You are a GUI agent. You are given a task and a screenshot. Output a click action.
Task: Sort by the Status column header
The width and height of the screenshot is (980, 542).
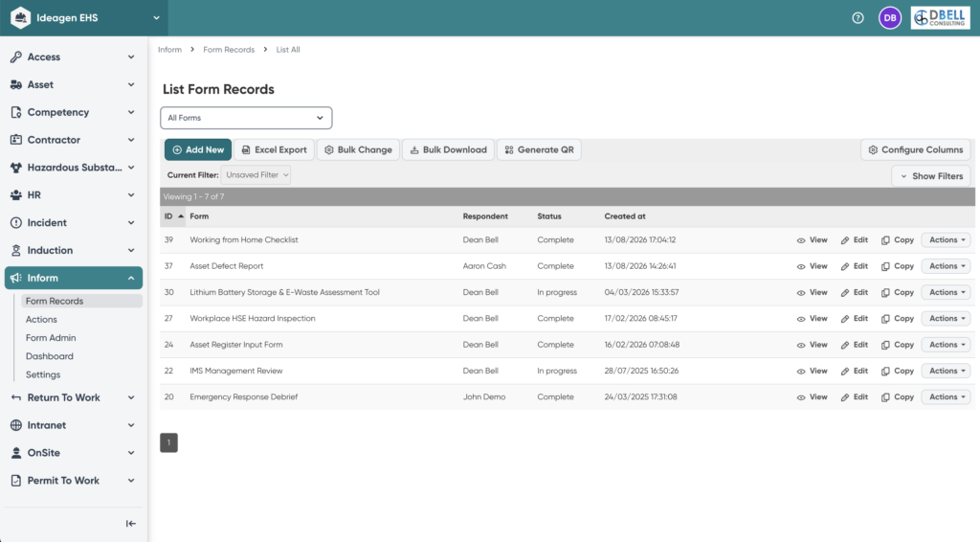(549, 216)
